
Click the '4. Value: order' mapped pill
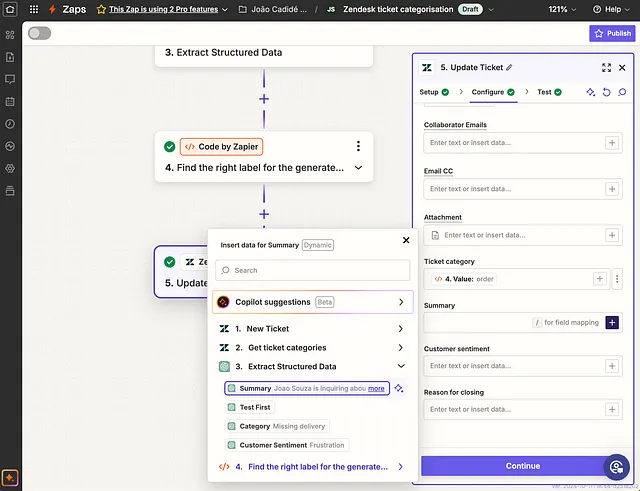coord(464,279)
